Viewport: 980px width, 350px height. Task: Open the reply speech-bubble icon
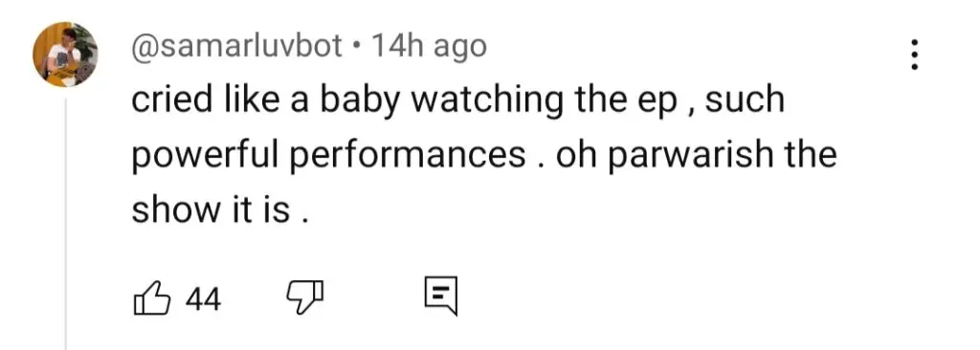pyautogui.click(x=441, y=296)
